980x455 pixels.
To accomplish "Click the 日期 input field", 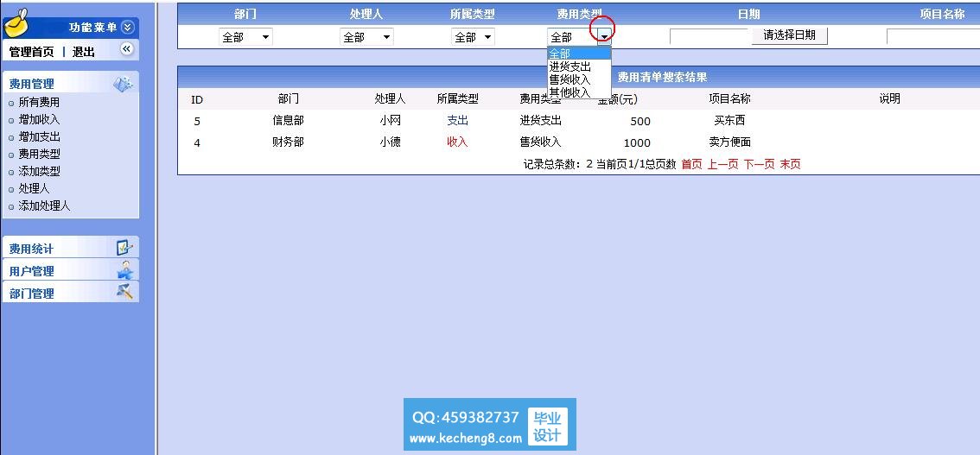I will [x=710, y=37].
